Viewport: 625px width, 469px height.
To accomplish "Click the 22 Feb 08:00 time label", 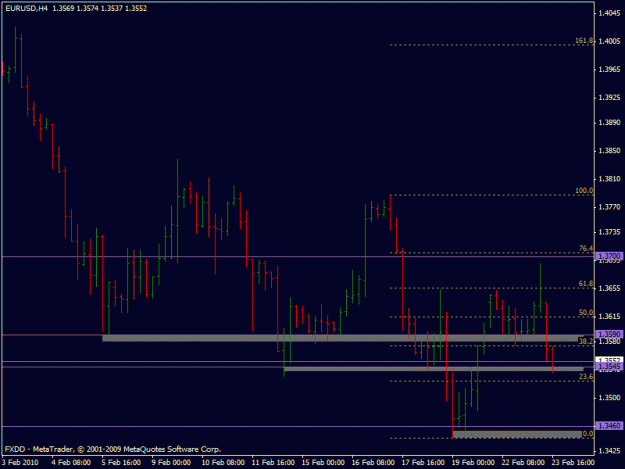I will [x=523, y=463].
